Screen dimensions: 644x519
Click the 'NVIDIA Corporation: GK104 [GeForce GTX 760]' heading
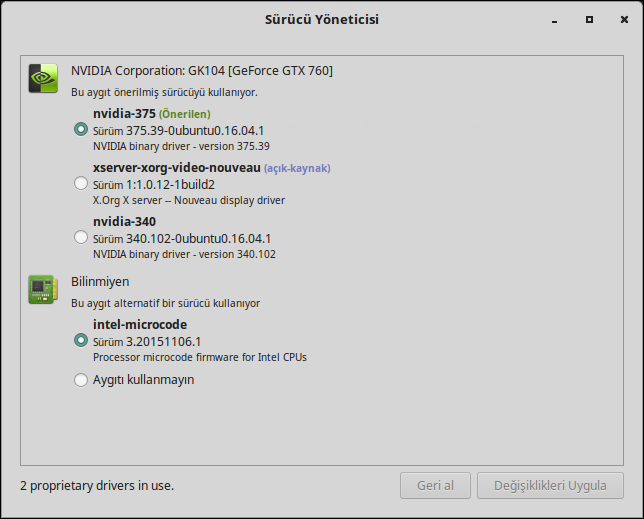pos(202,71)
